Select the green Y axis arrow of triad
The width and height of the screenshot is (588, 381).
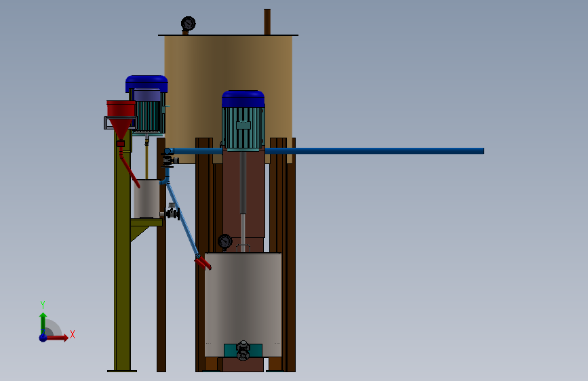[43, 323]
